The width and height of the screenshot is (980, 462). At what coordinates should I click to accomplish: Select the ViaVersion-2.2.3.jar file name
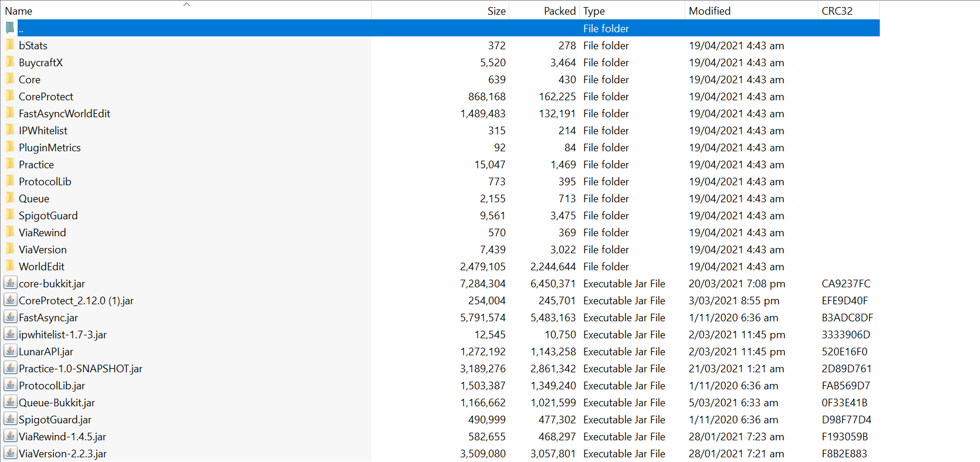pyautogui.click(x=63, y=454)
